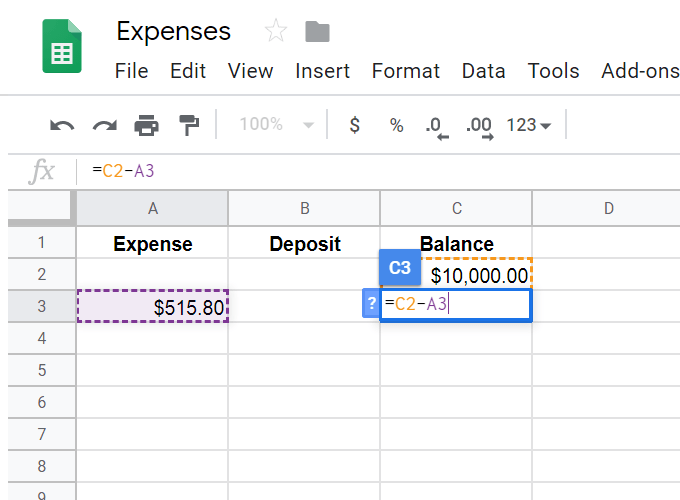Click the Balance header cell

[456, 242]
